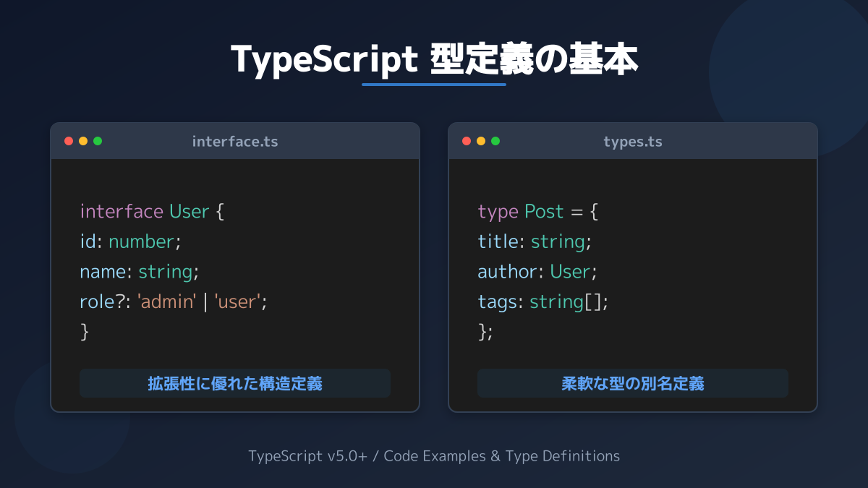Click the closing brace in interface.ts

84,332
